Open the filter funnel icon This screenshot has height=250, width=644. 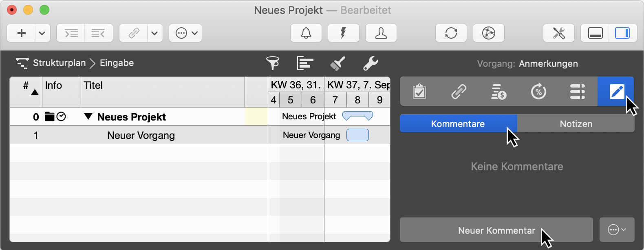(x=273, y=63)
